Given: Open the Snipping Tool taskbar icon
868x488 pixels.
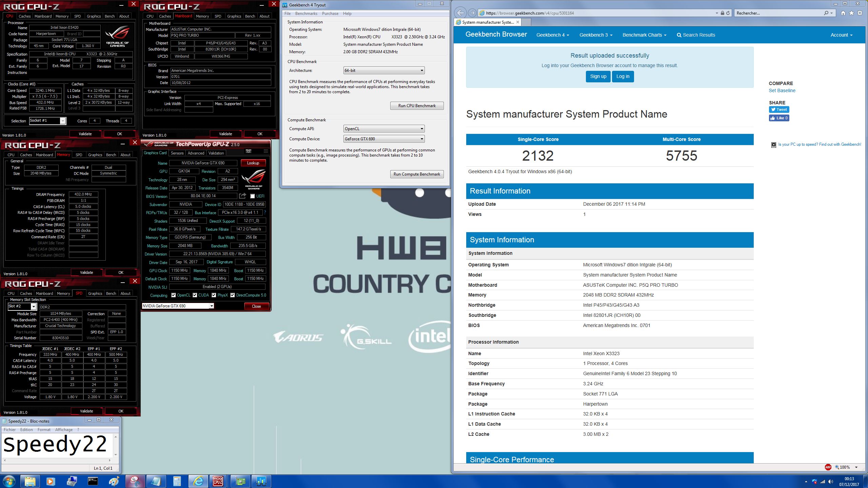Looking at the screenshot, I should [x=135, y=481].
